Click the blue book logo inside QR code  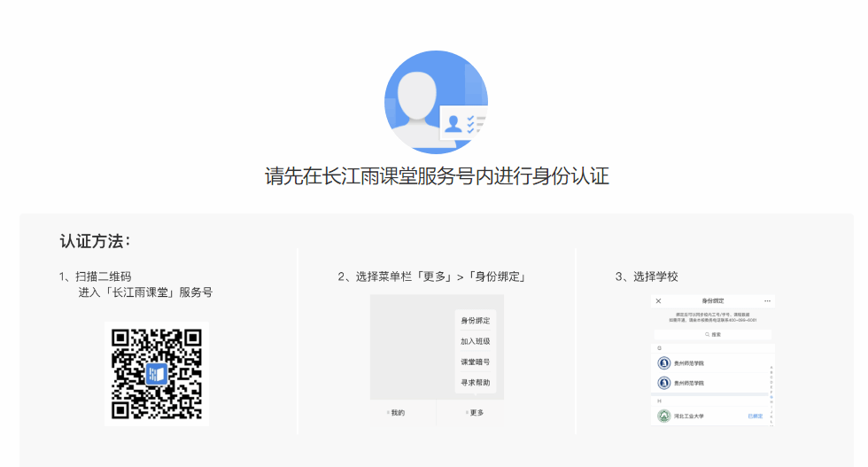click(x=156, y=373)
